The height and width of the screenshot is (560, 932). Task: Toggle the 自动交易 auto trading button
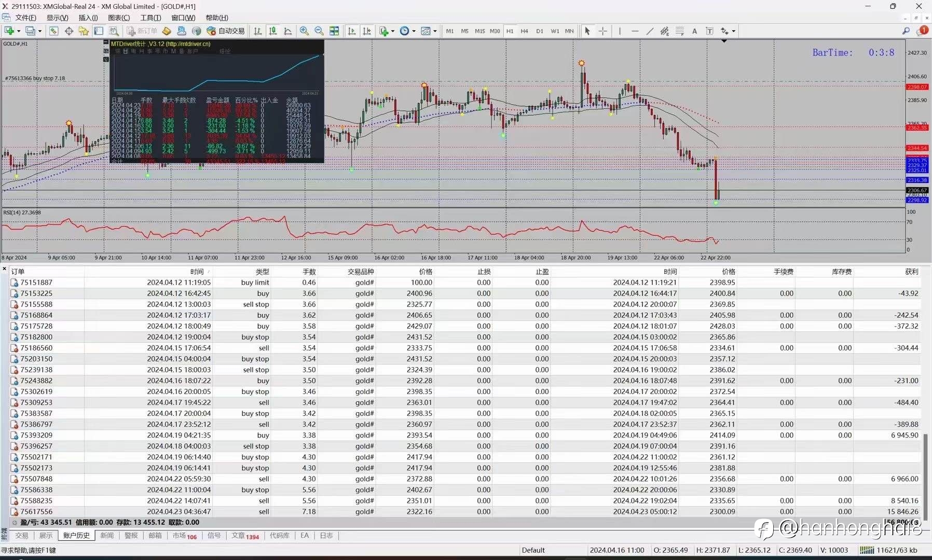pyautogui.click(x=226, y=31)
